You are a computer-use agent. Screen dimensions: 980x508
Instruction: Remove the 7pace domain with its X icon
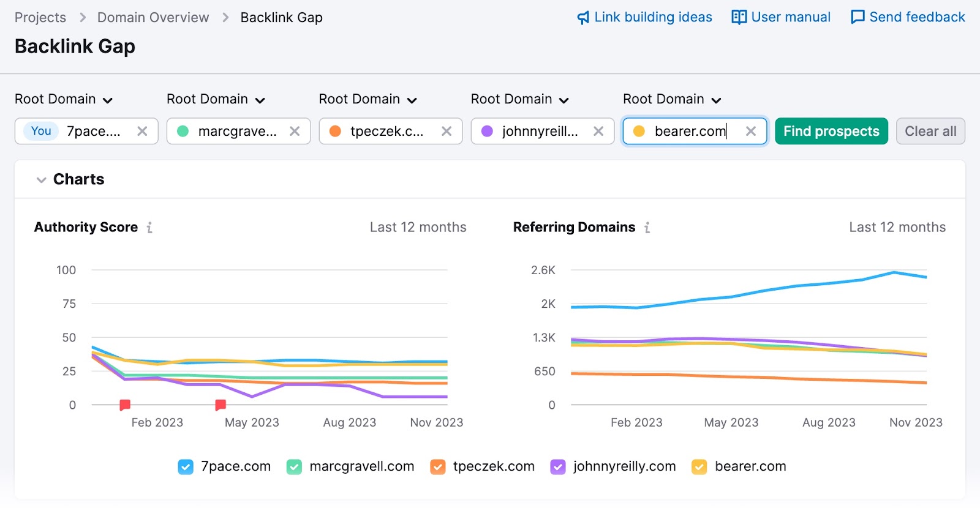coord(142,131)
